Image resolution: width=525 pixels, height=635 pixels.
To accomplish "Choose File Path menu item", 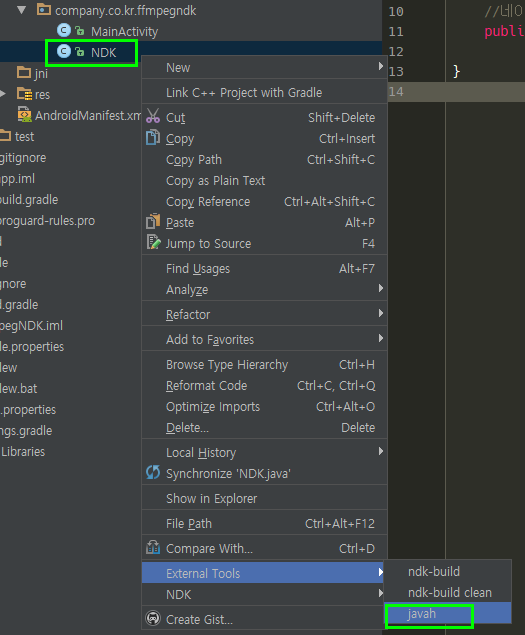I will click(x=264, y=524).
